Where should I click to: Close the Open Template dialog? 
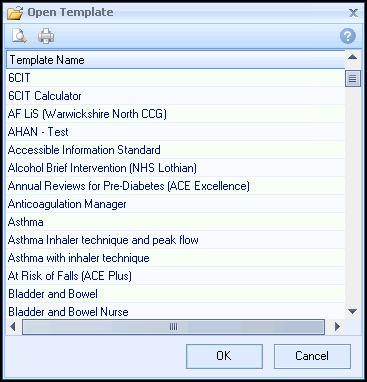[353, 13]
